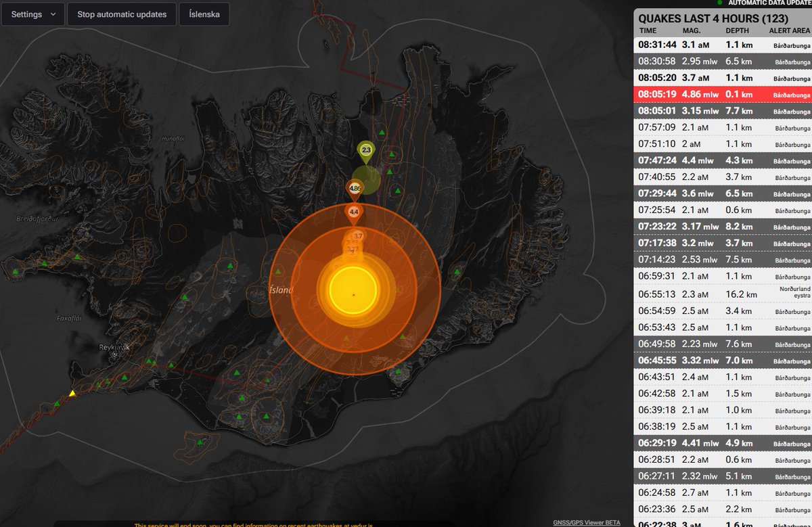Select the 07:51:10 quake row
The width and height of the screenshot is (812, 527).
pyautogui.click(x=722, y=144)
